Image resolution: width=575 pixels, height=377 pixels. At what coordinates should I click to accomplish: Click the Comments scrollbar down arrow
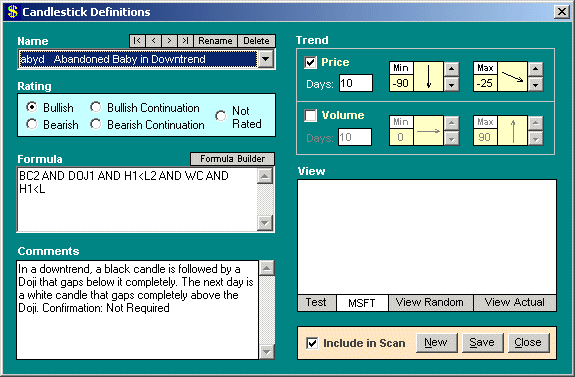click(267, 352)
